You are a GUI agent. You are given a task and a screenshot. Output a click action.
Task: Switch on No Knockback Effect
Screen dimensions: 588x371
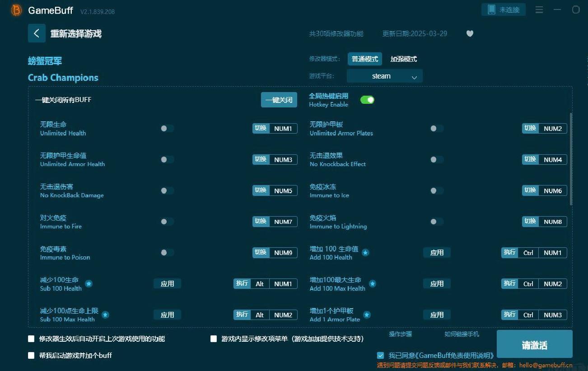[437, 159]
